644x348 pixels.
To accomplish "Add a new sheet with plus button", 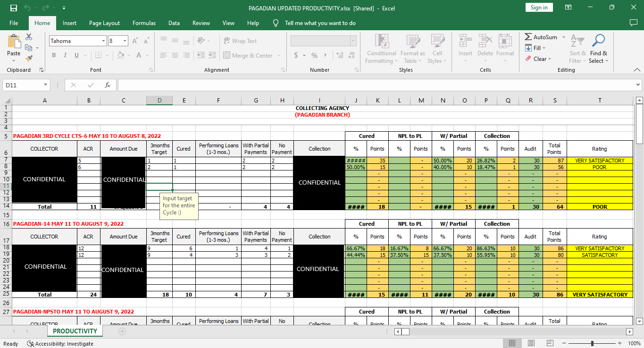I will click(122, 331).
